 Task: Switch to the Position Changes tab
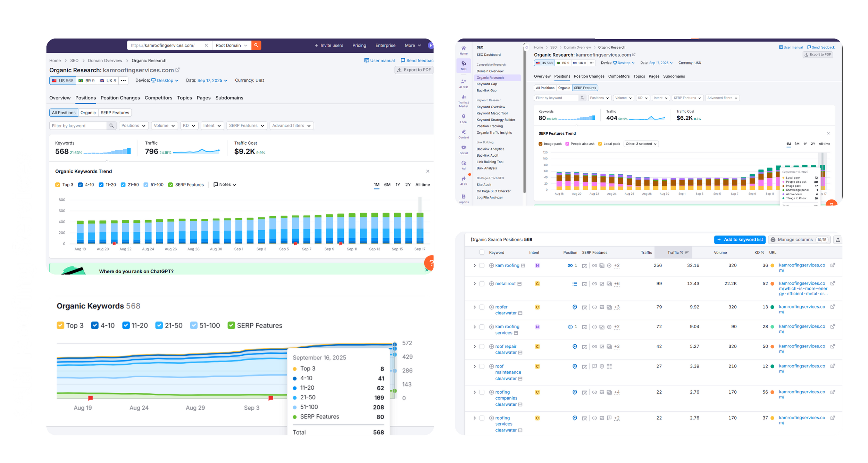[x=120, y=98]
